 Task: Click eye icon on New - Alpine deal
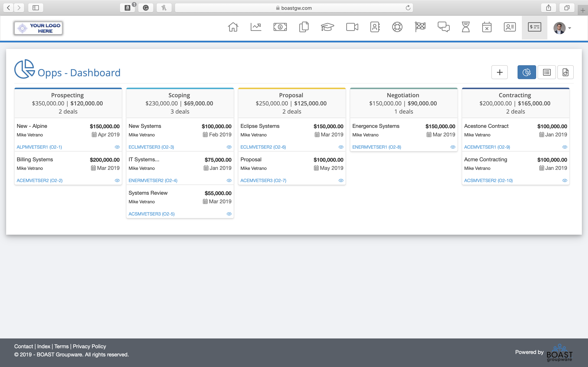[117, 147]
